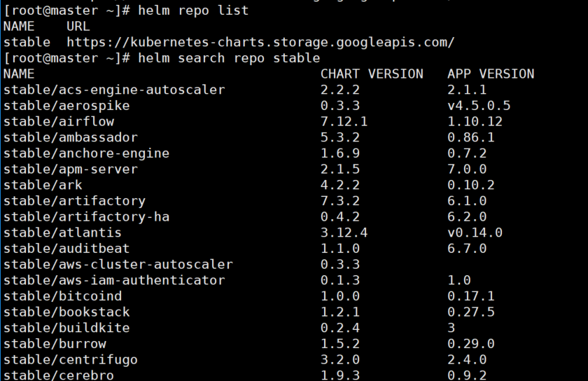588x381 pixels.
Task: Click the 'stable' repo name under NAME
Action: click(27, 43)
